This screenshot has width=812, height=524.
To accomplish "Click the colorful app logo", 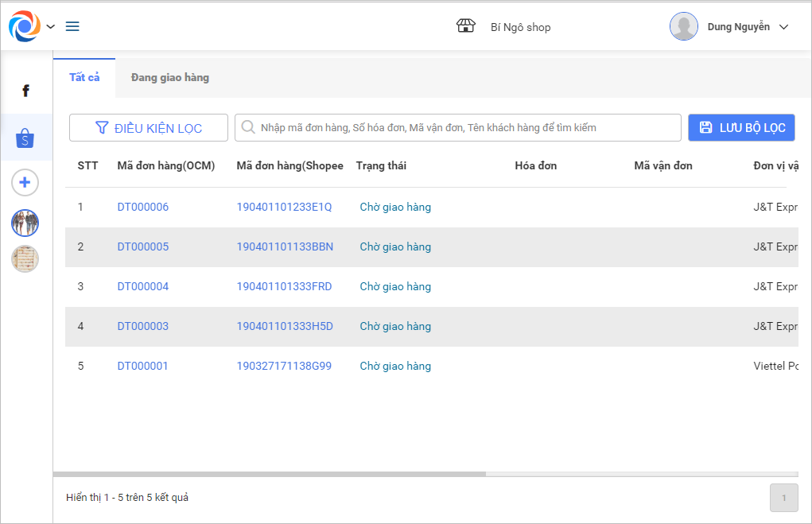I will point(22,25).
